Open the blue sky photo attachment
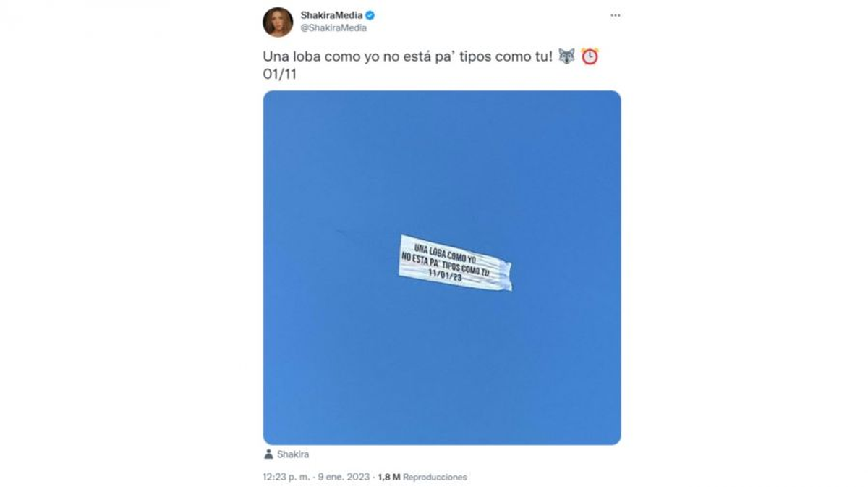The width and height of the screenshot is (868, 487). click(x=441, y=267)
